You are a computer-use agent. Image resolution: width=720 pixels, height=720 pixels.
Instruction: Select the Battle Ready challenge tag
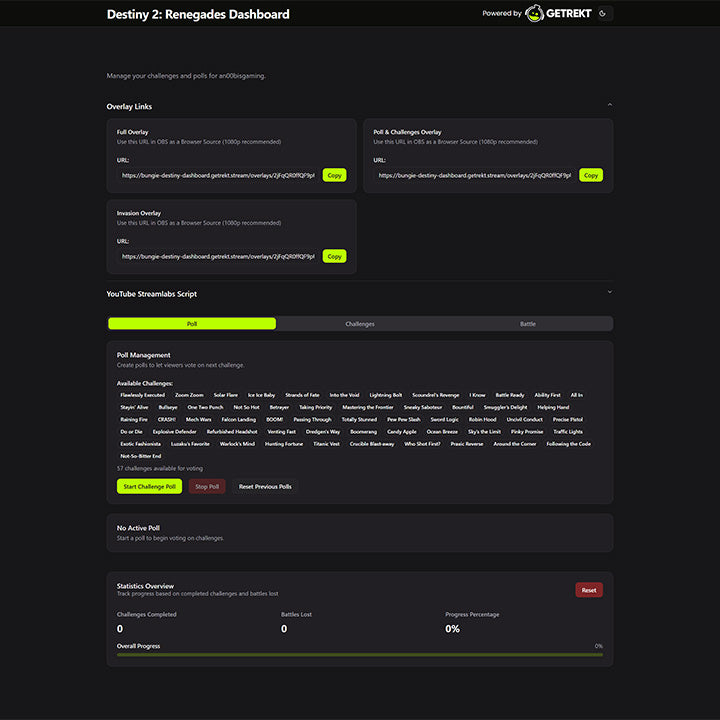[510, 395]
